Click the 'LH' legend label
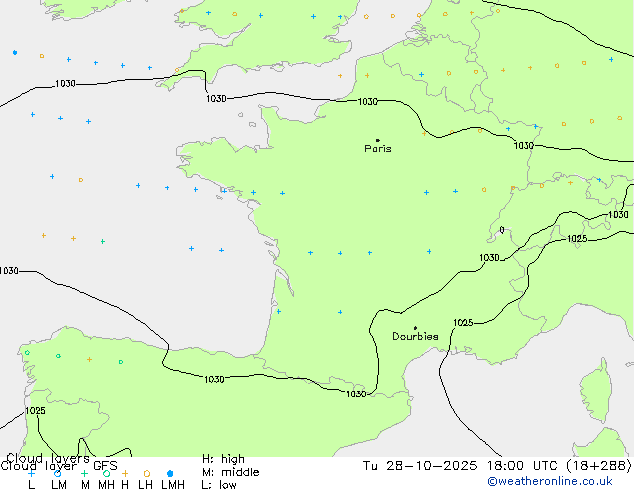Screen dimensions: 634x490 145,485
